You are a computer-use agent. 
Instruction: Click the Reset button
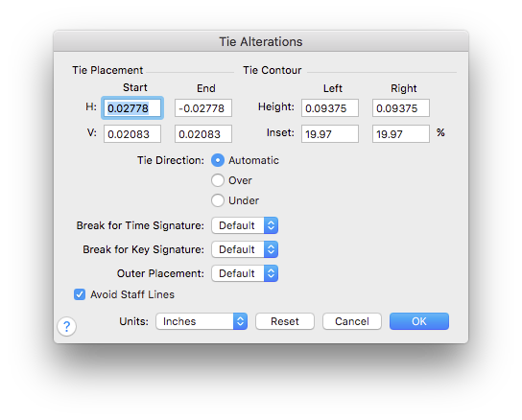click(285, 321)
